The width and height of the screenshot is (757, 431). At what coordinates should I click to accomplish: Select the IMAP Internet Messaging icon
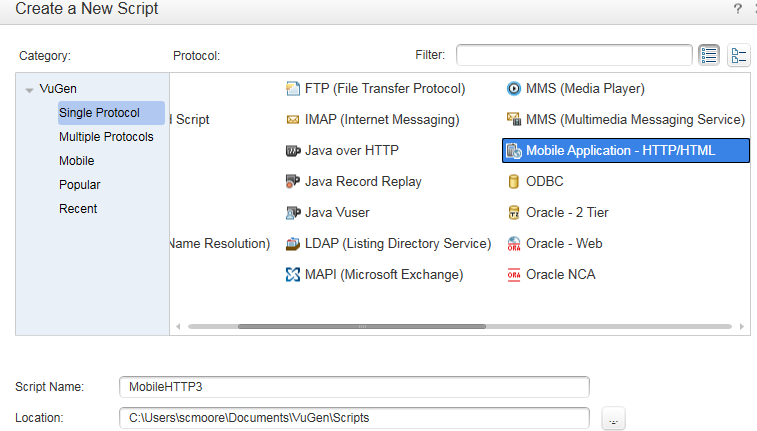coord(293,120)
